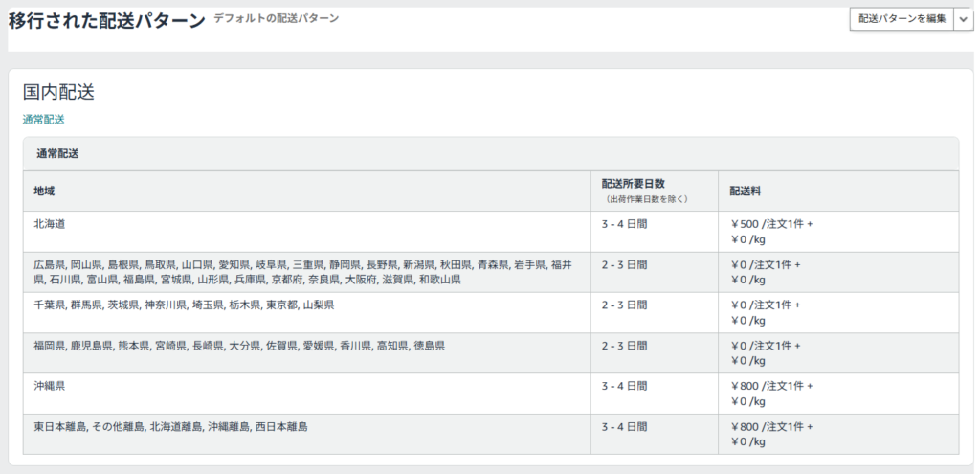Select the 通常配送 table section header
Viewport: 980px width, 474px height.
[x=57, y=153]
